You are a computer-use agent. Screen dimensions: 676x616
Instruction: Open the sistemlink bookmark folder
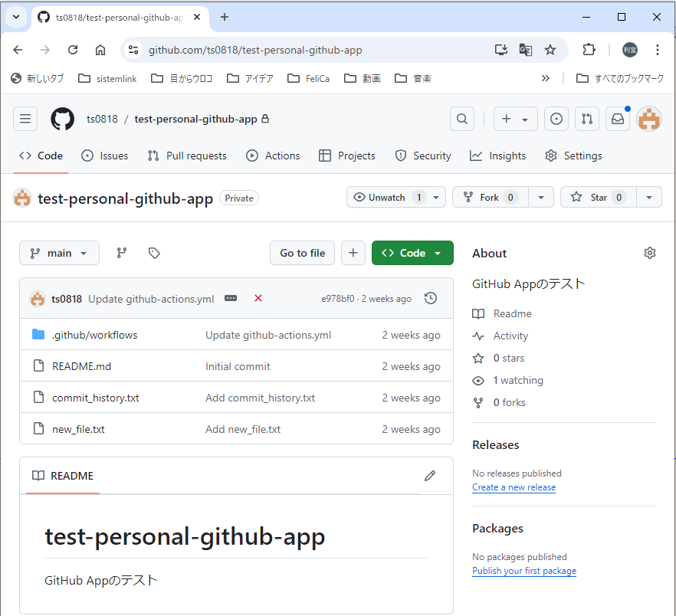pos(107,78)
